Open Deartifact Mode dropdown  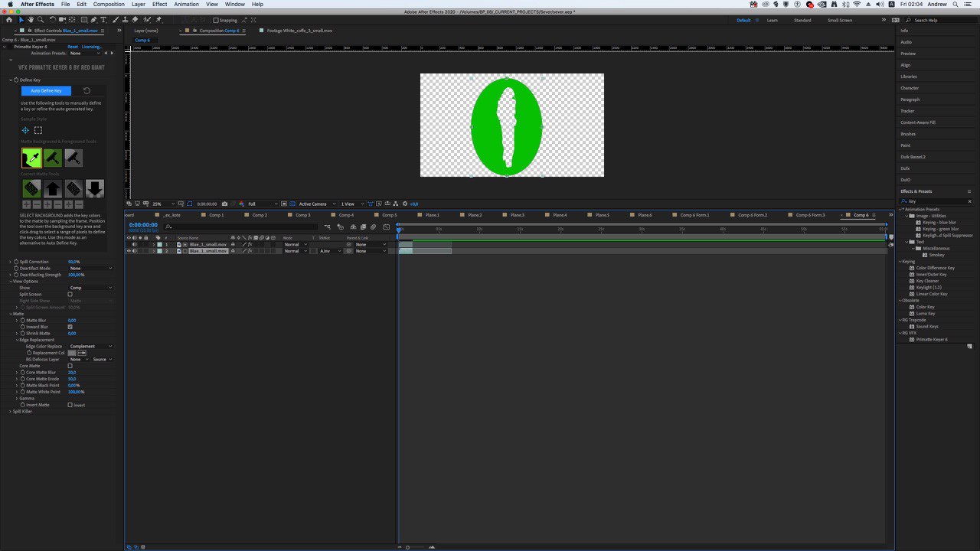click(x=90, y=269)
